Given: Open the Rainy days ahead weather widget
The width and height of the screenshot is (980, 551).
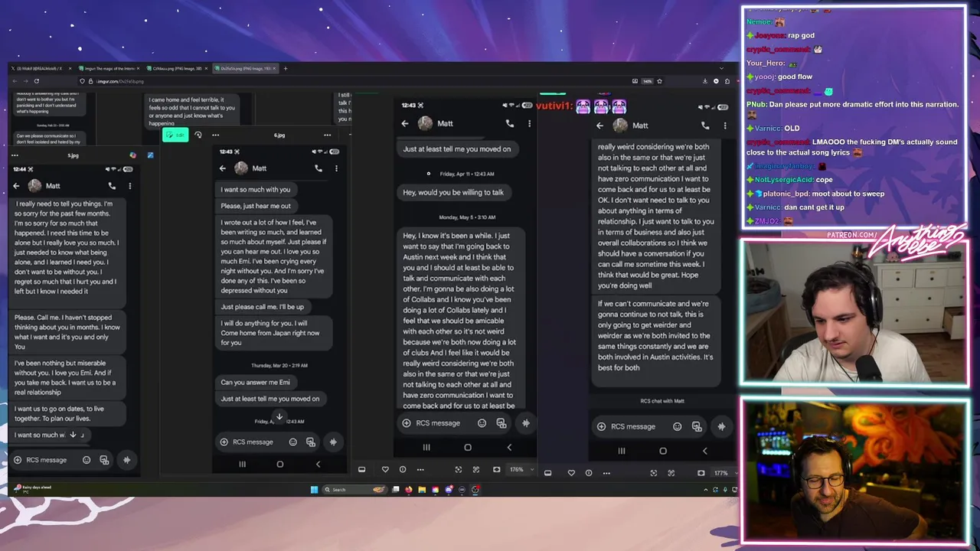Looking at the screenshot, I should [x=34, y=488].
